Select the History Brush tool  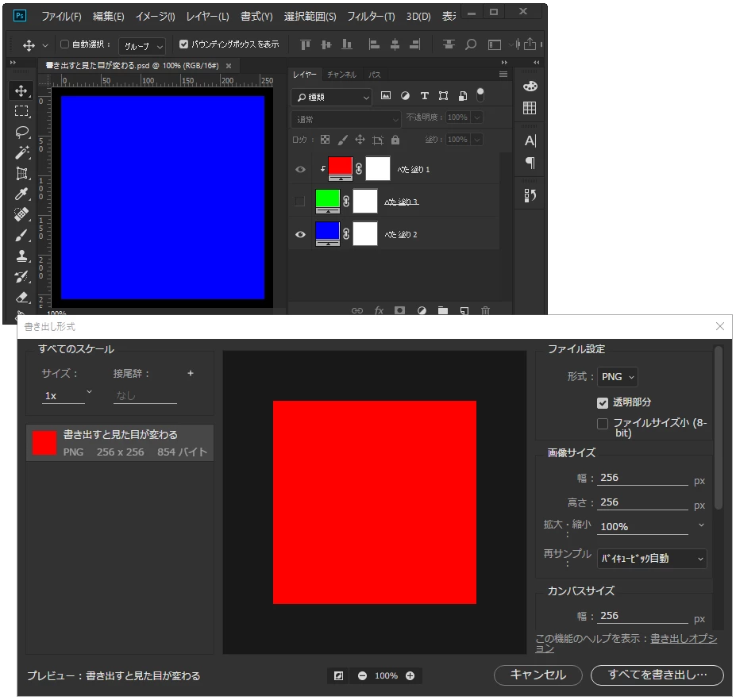pyautogui.click(x=21, y=276)
